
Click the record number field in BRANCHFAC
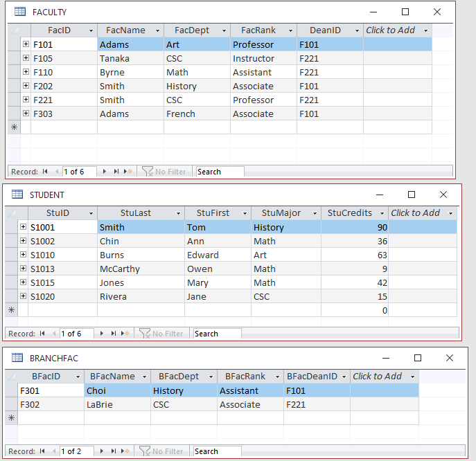coord(77,451)
